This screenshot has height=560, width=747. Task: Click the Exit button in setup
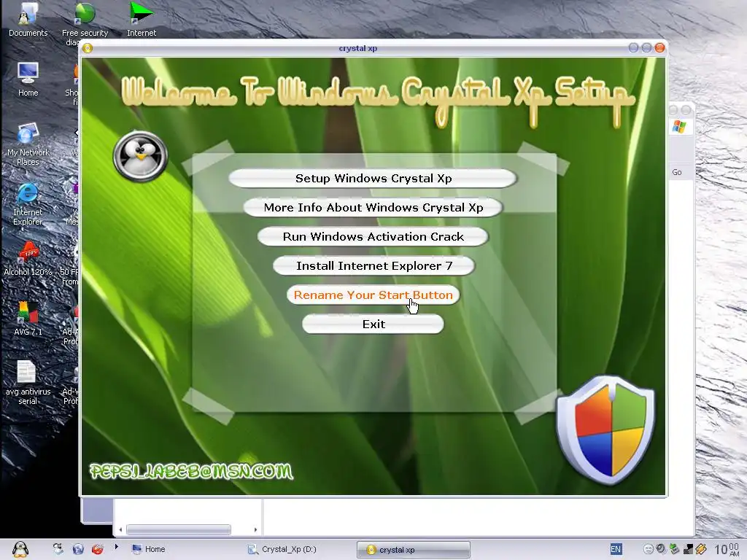point(373,324)
